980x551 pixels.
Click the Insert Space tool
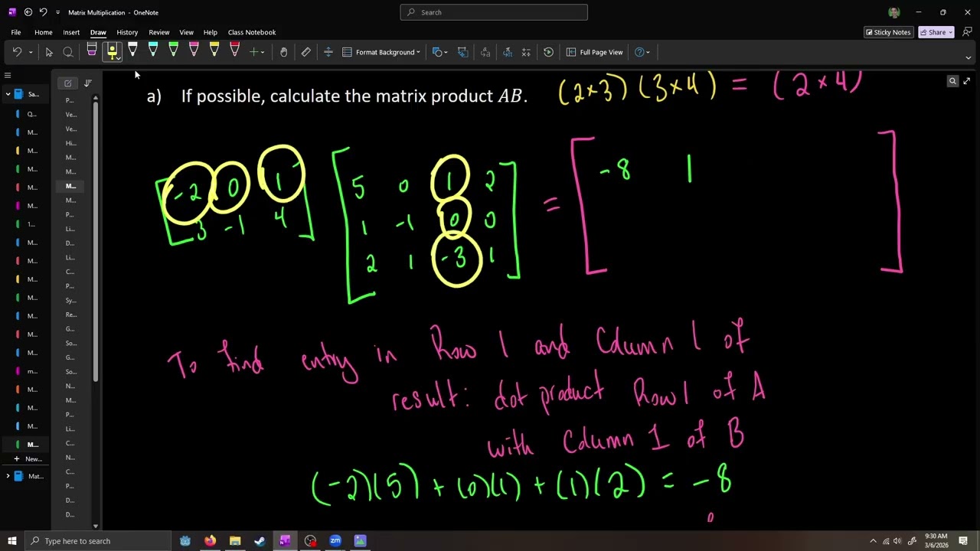coord(328,52)
